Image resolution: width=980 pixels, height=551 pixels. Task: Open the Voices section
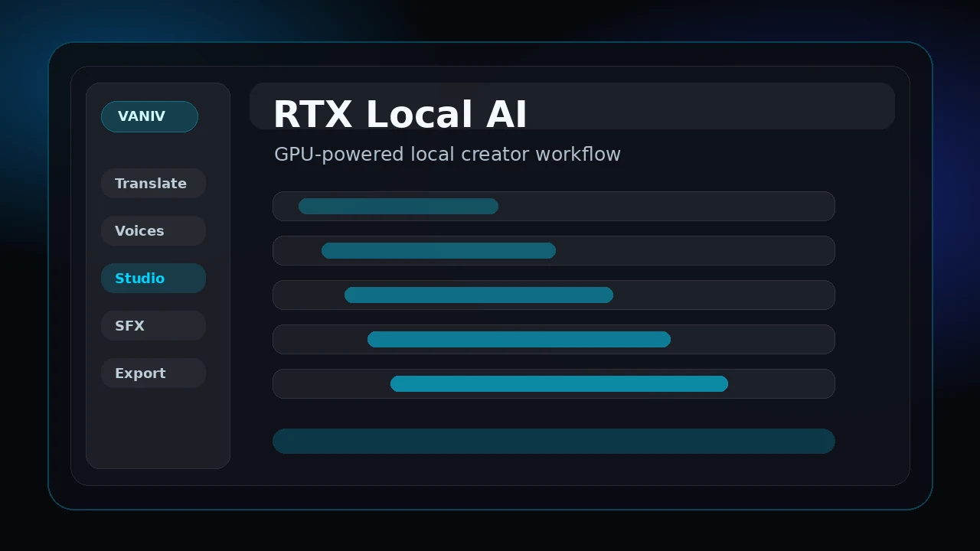(x=153, y=230)
